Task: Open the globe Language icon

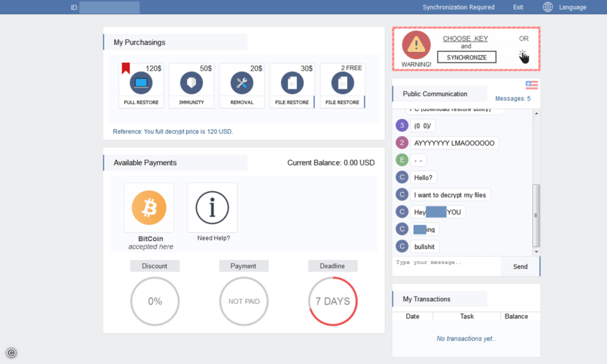Action: tap(548, 7)
